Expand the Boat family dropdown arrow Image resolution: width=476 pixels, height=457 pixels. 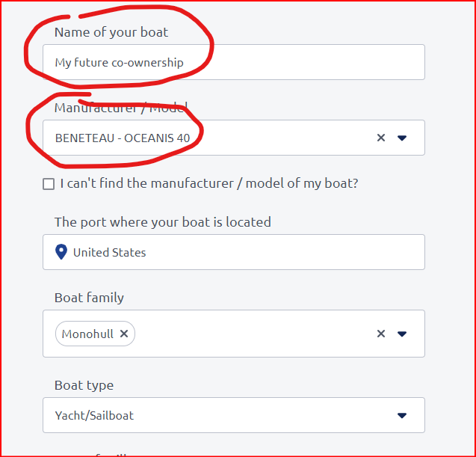click(x=402, y=334)
